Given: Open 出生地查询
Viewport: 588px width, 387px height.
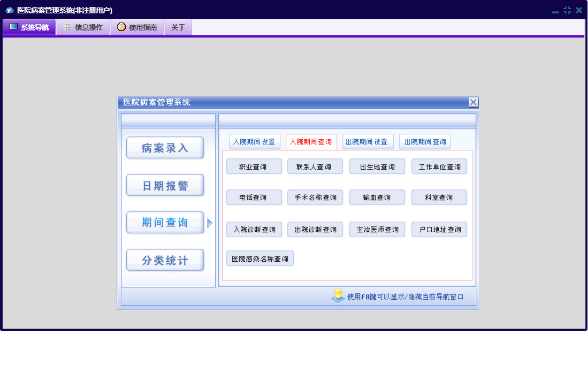Looking at the screenshot, I should pos(377,166).
